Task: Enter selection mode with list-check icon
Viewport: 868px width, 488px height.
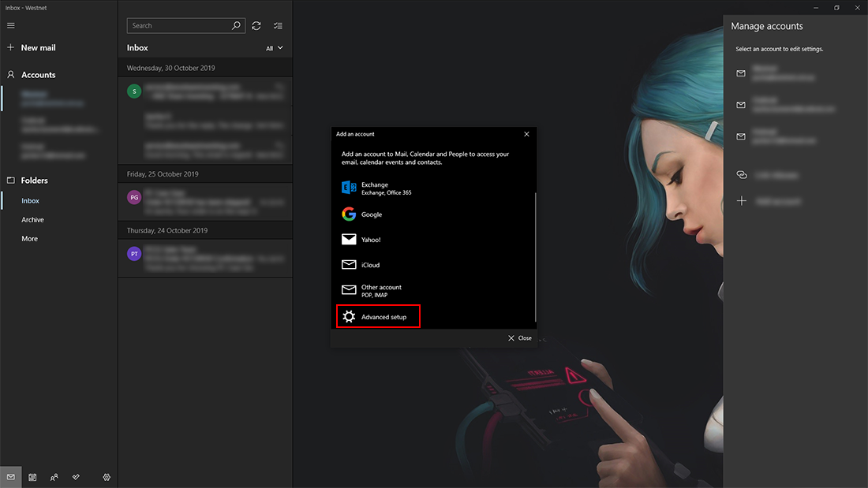Action: (x=278, y=25)
